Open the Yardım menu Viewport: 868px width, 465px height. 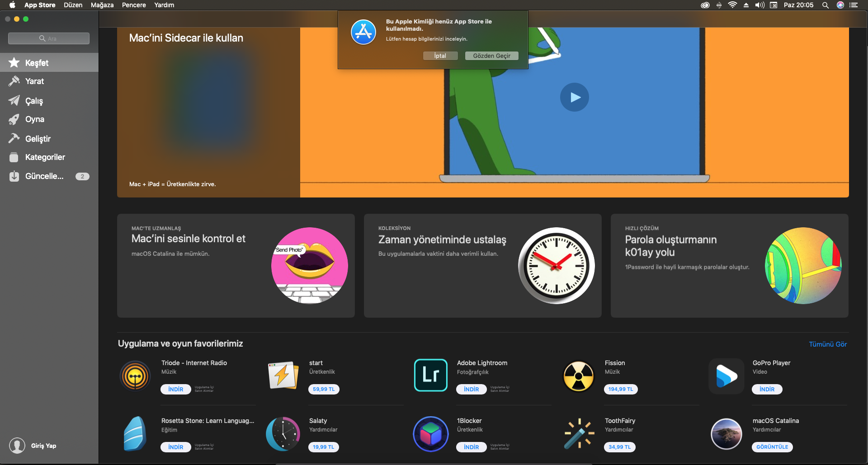(164, 5)
